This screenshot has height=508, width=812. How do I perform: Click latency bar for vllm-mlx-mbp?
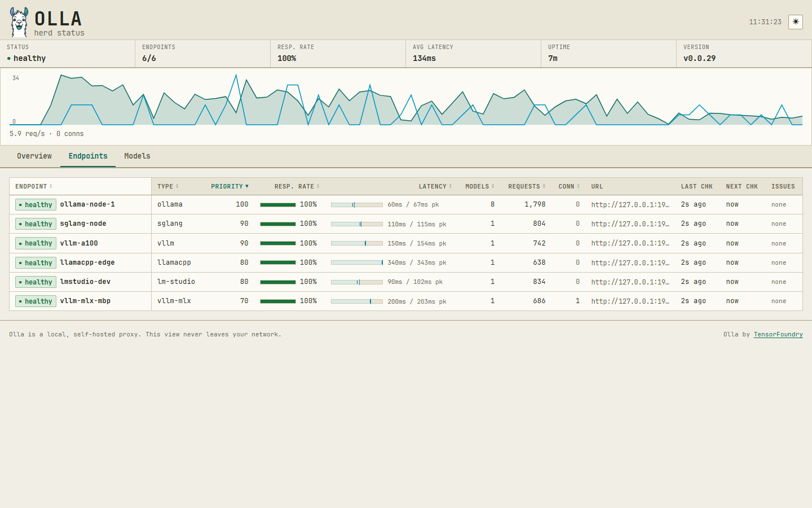point(357,301)
